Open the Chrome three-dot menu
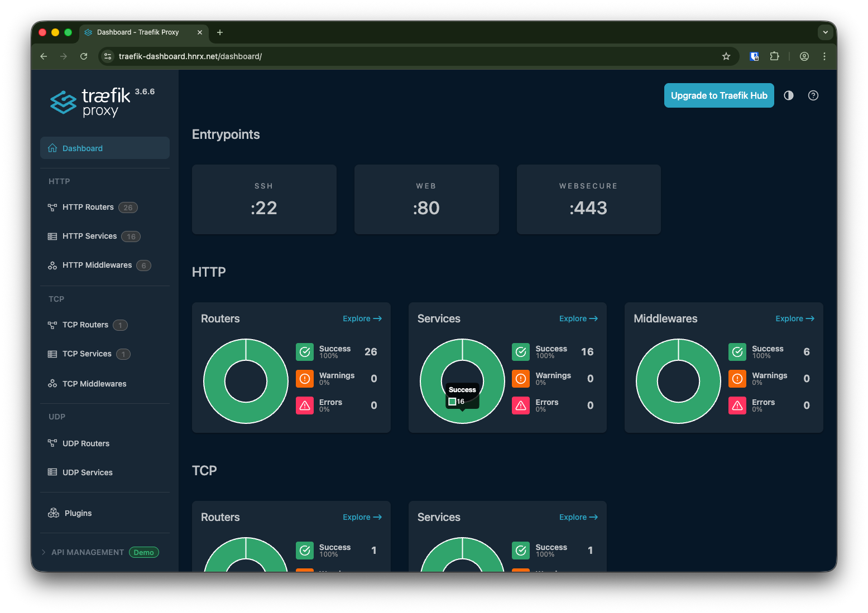Image resolution: width=868 pixels, height=613 pixels. point(824,56)
